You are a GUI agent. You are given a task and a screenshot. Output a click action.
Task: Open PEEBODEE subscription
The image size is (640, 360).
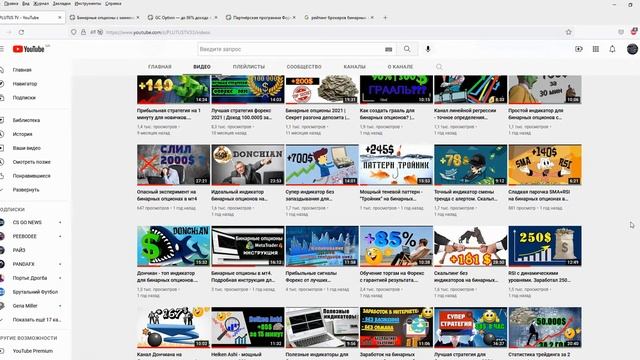(x=24, y=236)
